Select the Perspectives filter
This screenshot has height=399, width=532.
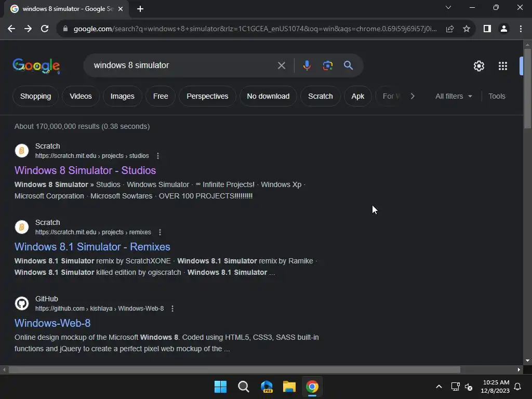207,96
